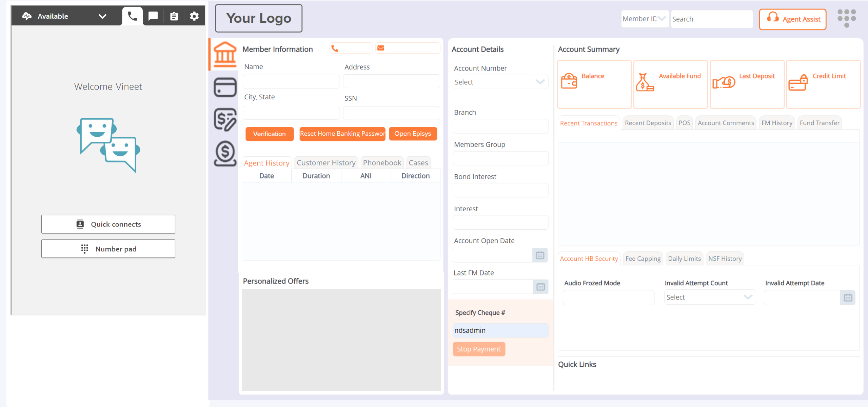
Task: Expand Invalid Attempt Count dropdown
Action: pos(710,297)
